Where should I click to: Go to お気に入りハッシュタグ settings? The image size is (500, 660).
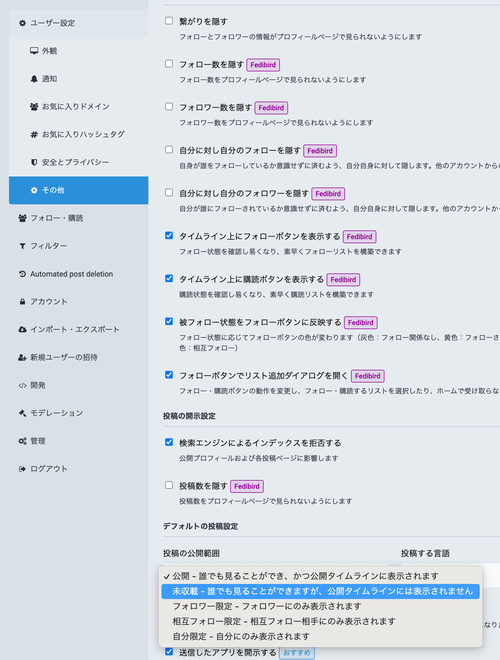(x=79, y=134)
